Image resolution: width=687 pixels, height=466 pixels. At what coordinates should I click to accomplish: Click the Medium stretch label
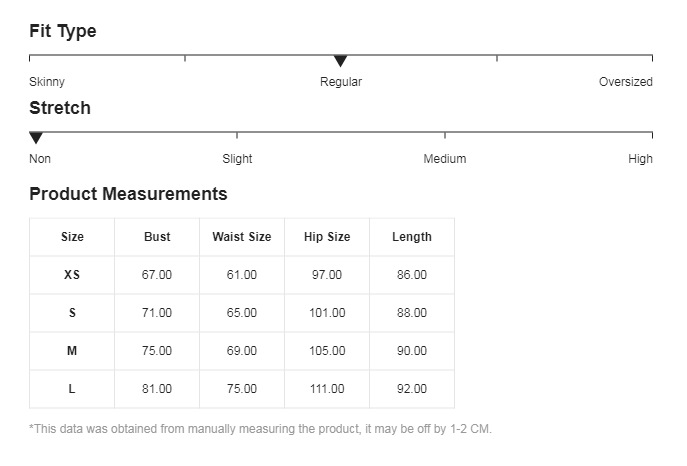[444, 159]
